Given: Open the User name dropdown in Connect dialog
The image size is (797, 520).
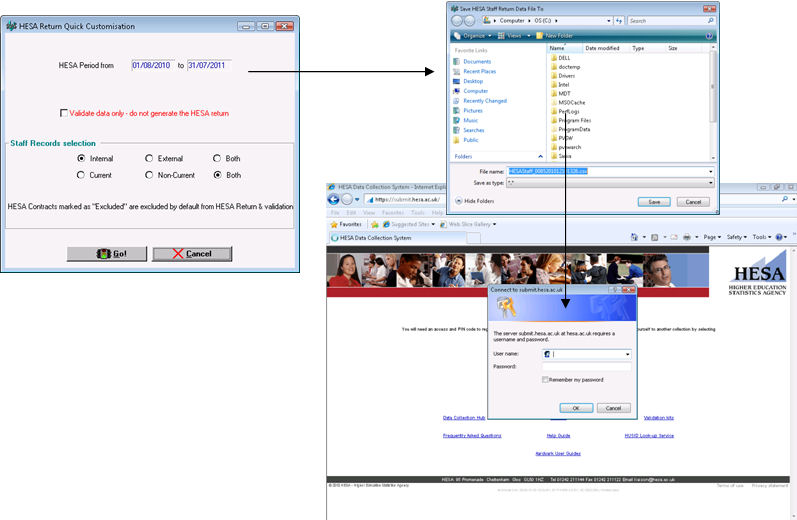Looking at the screenshot, I should pyautogui.click(x=627, y=354).
